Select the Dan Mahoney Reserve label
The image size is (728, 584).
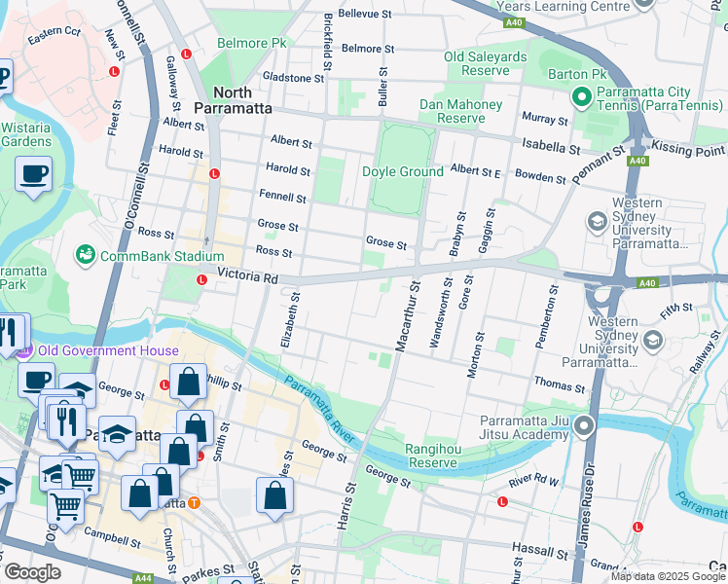[x=460, y=111]
